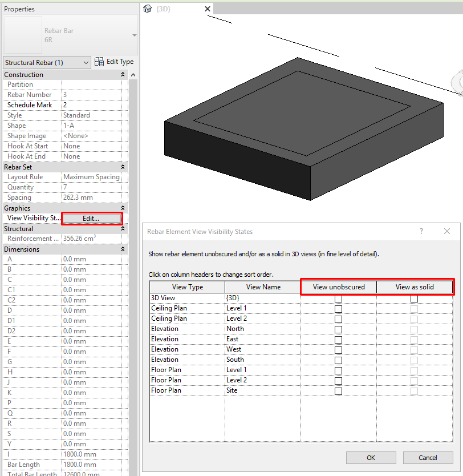Check View unobscured for Ceiling Plan Level 1

pos(338,309)
